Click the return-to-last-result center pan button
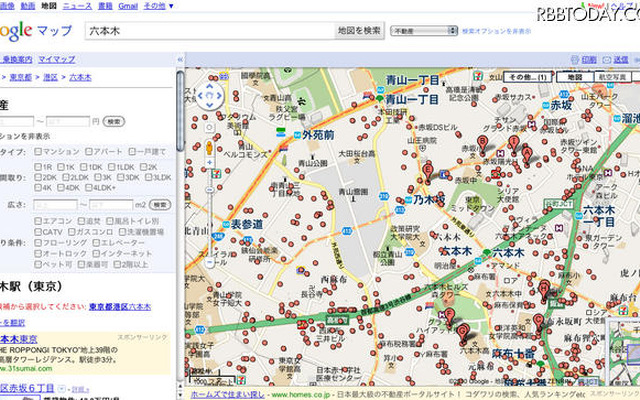Screen dimensions: 640x400 pos(210,96)
